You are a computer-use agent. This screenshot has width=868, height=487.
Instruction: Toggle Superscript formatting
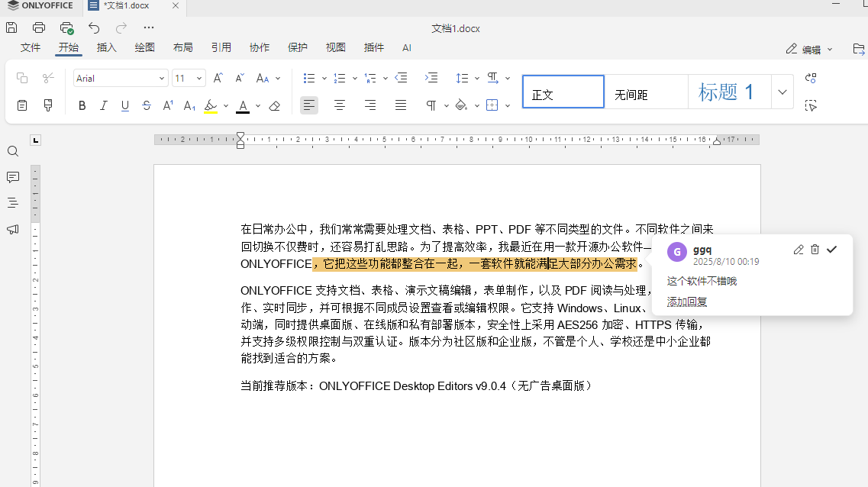point(168,105)
